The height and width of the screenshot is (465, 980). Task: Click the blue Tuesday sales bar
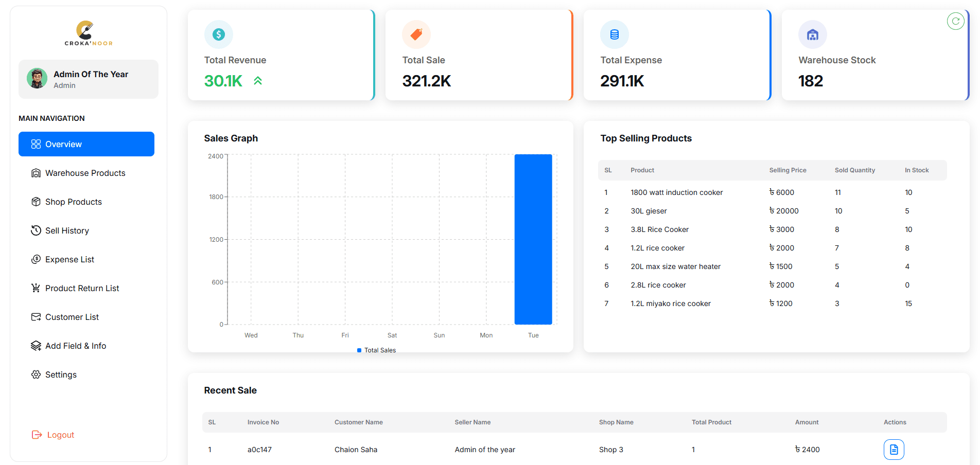click(x=533, y=239)
